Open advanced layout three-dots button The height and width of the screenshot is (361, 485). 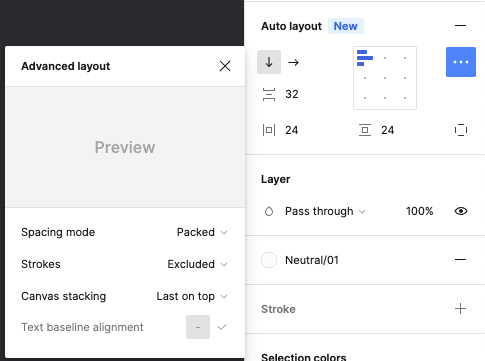pos(461,62)
